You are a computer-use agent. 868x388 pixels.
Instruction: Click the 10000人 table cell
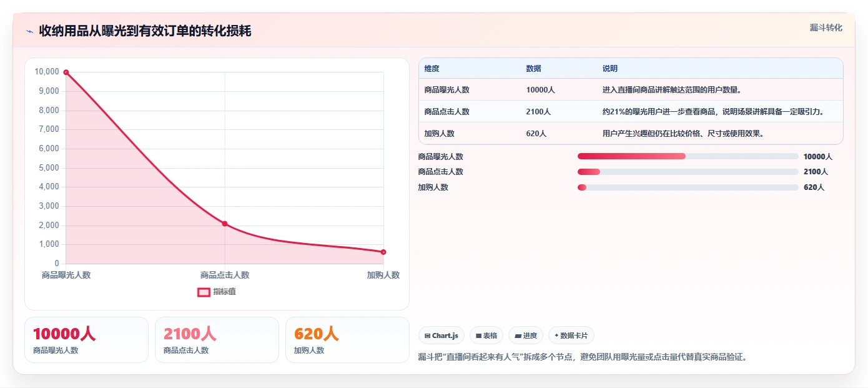[541, 90]
